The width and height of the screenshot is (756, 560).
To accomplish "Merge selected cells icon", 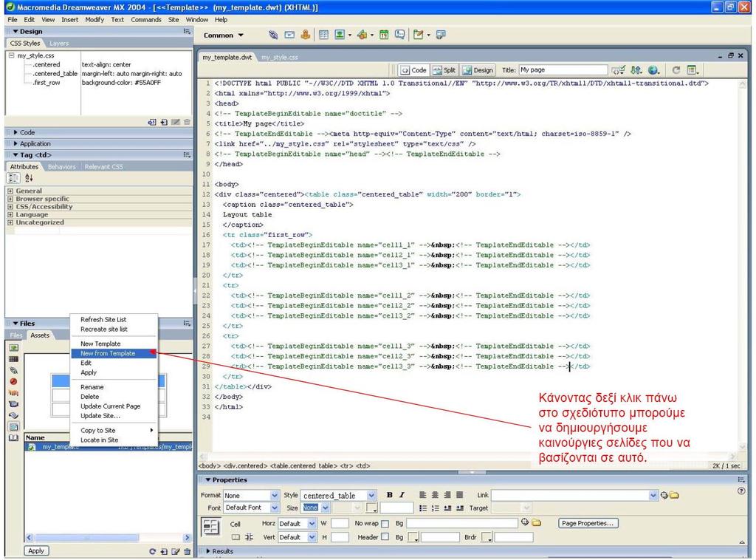I will pyautogui.click(x=236, y=537).
